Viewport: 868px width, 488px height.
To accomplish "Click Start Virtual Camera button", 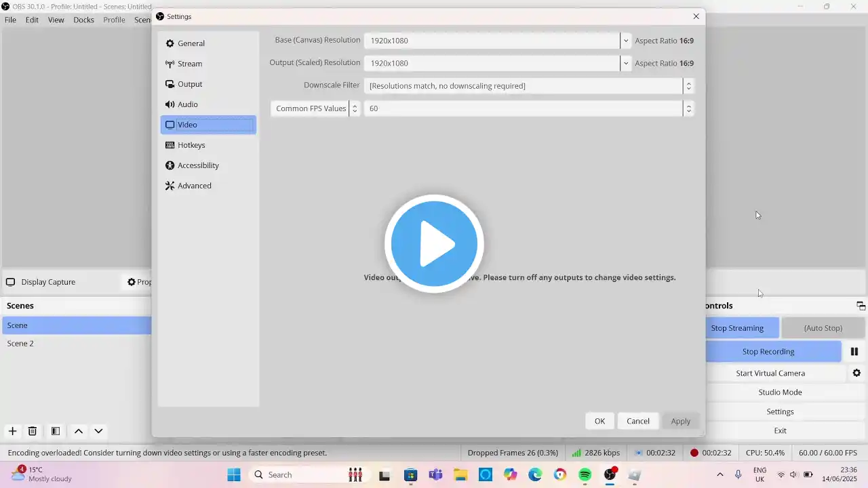I will 776,373.
